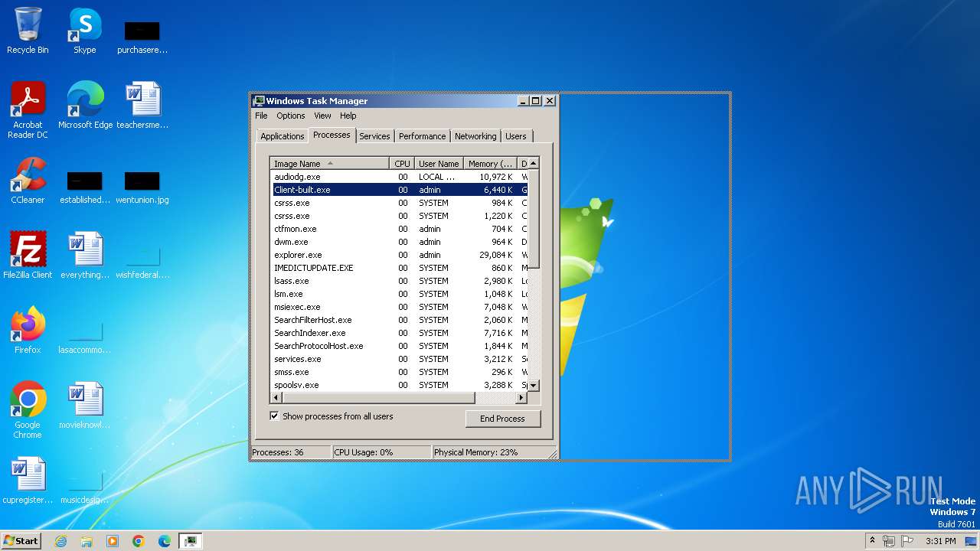Screen dimensions: 980x551
Task: Open Internet Explorer from the taskbar
Action: (x=60, y=541)
